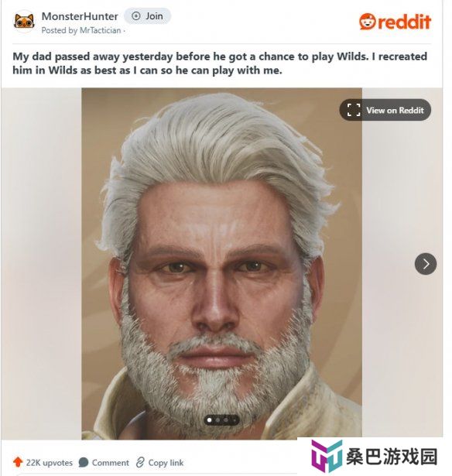Screen dimensions: 452x476
Task: Click the comment speech bubble icon
Action: (x=83, y=462)
